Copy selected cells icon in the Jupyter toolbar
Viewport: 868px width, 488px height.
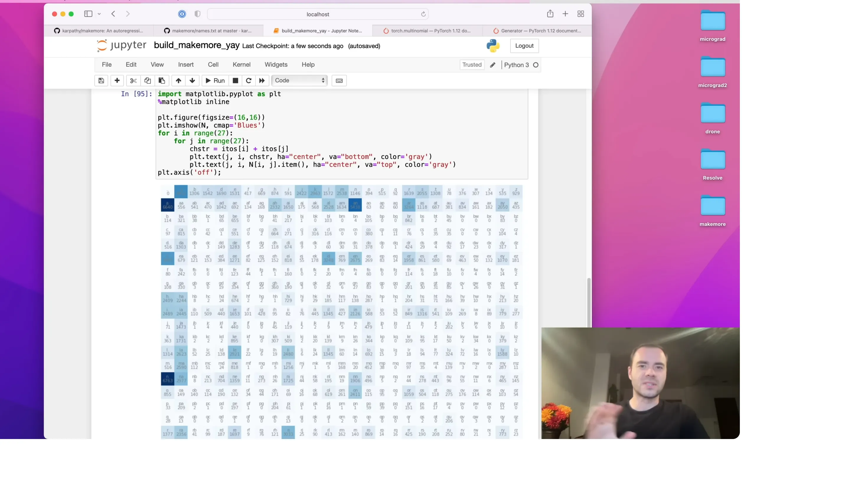[x=148, y=81]
